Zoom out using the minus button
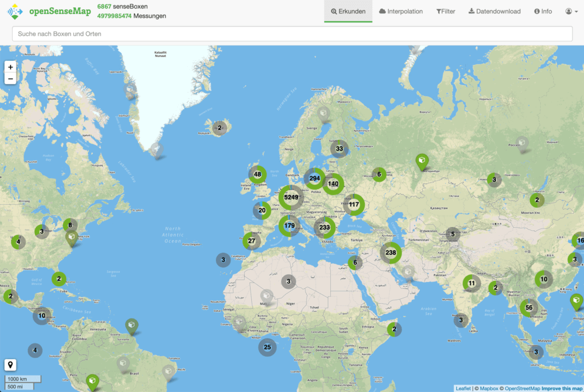The width and height of the screenshot is (584, 392). [10, 78]
